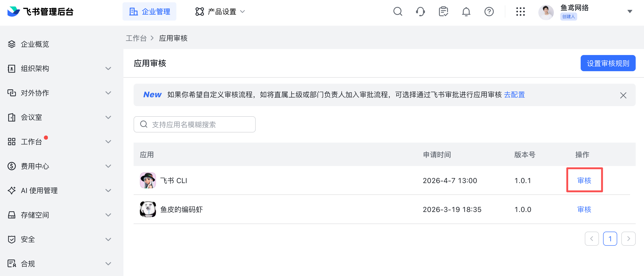Click the user profile avatar

point(546,12)
